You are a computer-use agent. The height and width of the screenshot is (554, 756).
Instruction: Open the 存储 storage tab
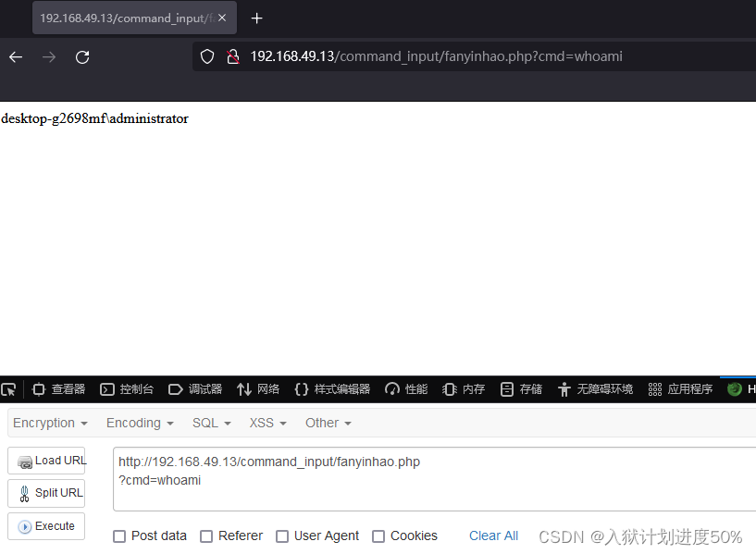(x=521, y=389)
